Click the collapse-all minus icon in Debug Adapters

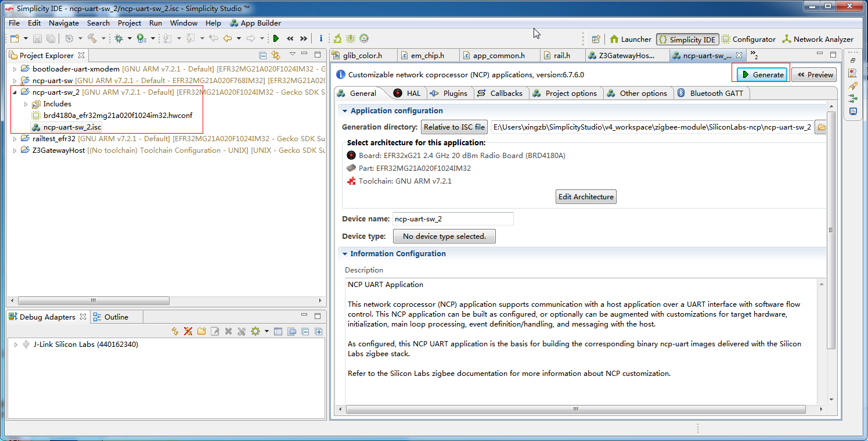coord(305,331)
